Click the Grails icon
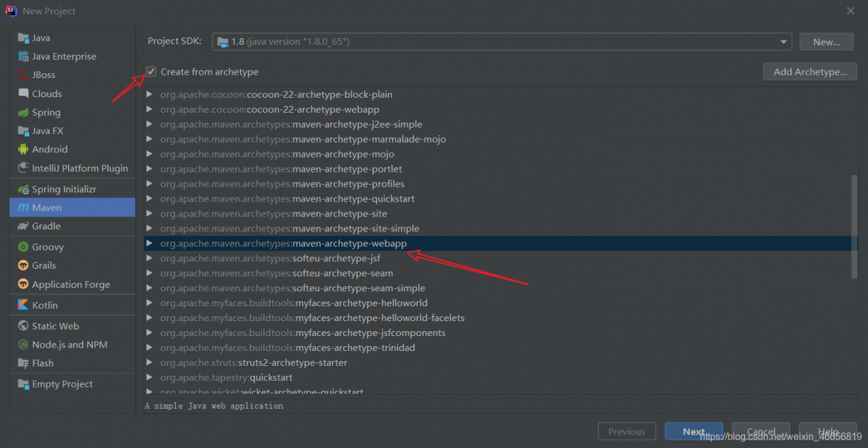 pyautogui.click(x=23, y=265)
